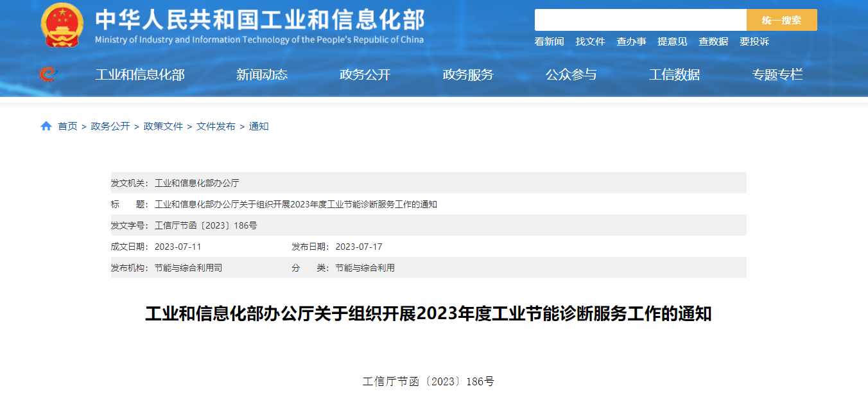Click the 发文字号 label
This screenshot has height=393, width=868.
[130, 225]
